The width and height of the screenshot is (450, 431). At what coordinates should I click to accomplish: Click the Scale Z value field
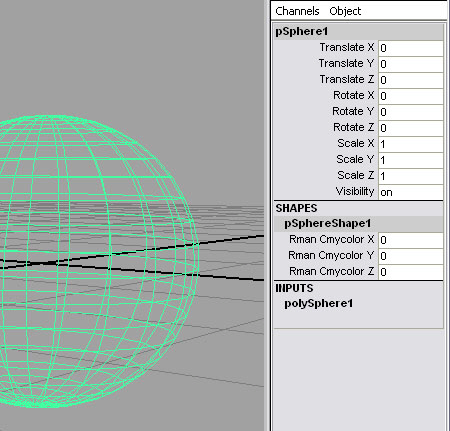pos(411,176)
